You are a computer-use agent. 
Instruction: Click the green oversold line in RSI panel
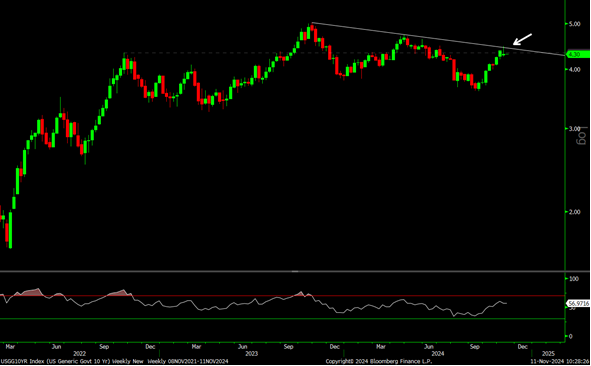click(x=282, y=319)
